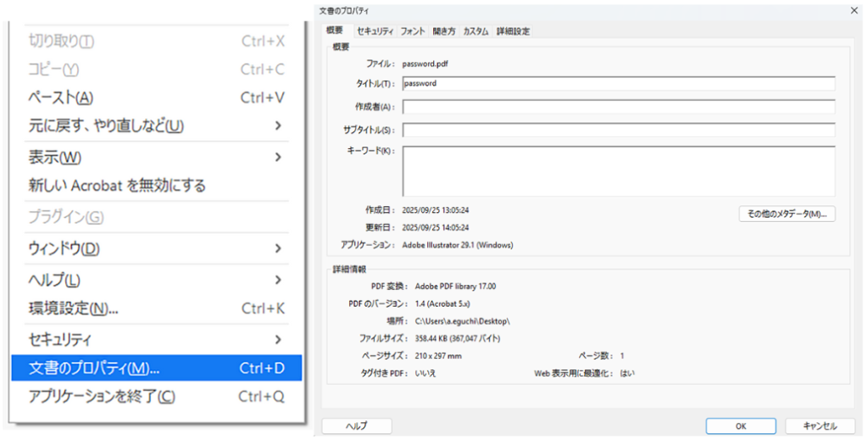Switch to the フォント tab
868x440 pixels.
click(x=413, y=31)
